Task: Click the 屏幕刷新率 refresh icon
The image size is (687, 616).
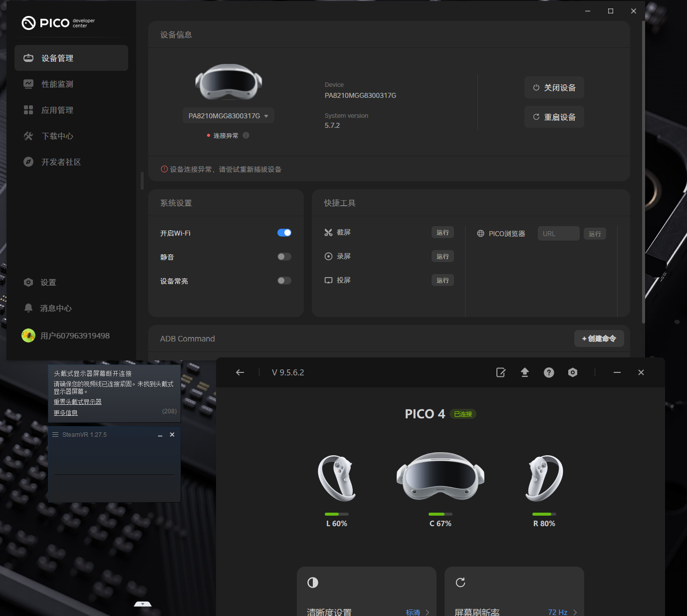Action: pyautogui.click(x=460, y=583)
